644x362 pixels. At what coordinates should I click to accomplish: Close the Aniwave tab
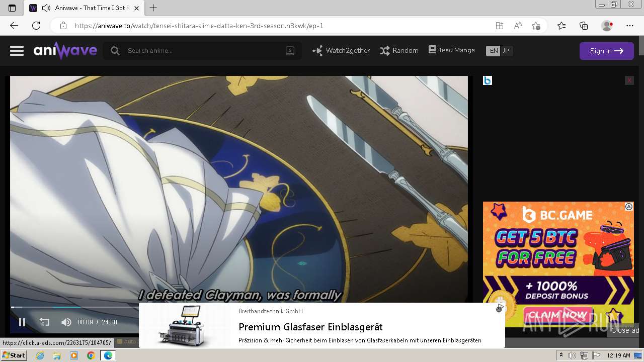click(x=136, y=8)
